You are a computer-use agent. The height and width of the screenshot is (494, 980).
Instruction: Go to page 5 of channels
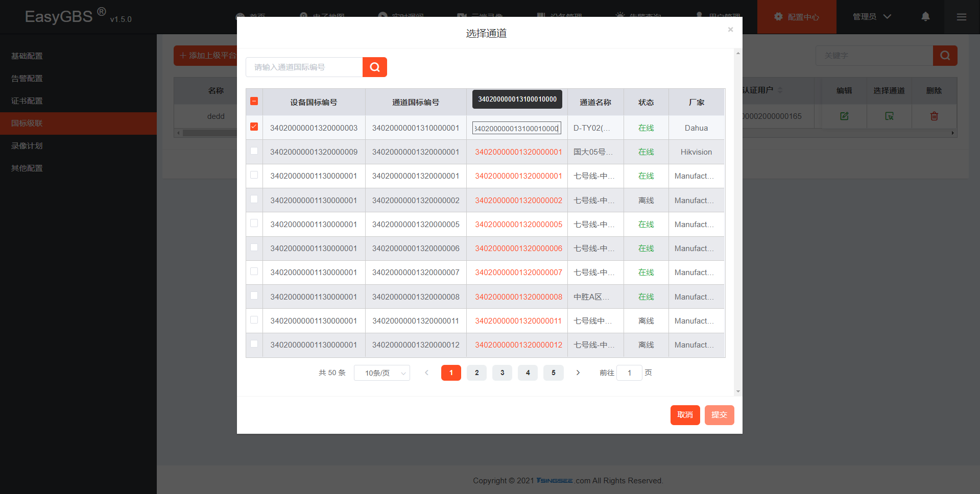[554, 373]
